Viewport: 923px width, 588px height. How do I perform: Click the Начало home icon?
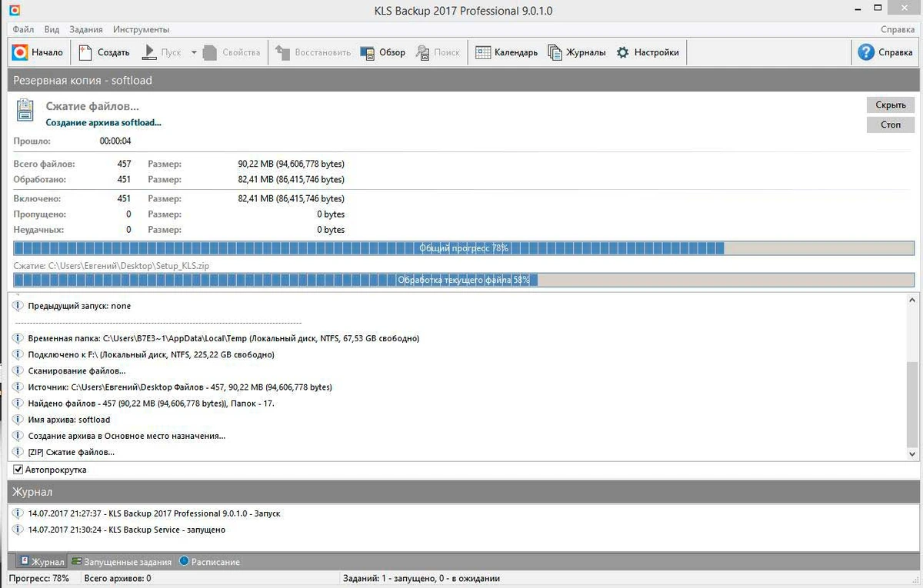click(21, 52)
